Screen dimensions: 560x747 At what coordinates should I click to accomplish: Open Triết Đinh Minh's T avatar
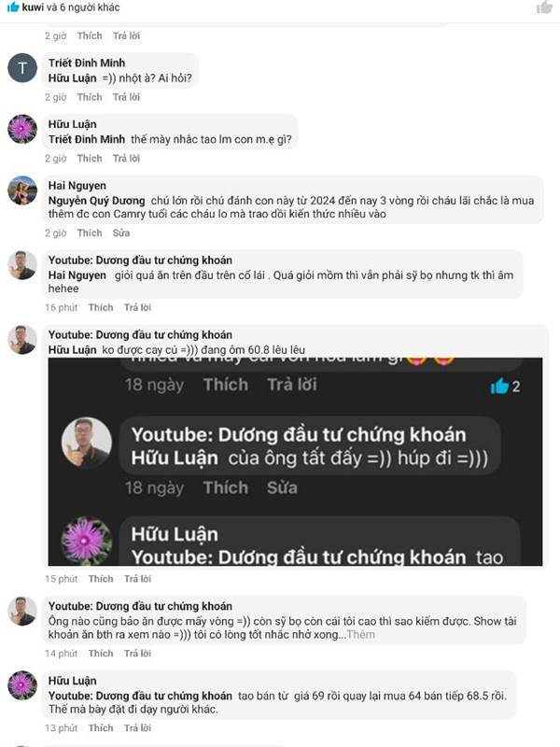coord(22,68)
